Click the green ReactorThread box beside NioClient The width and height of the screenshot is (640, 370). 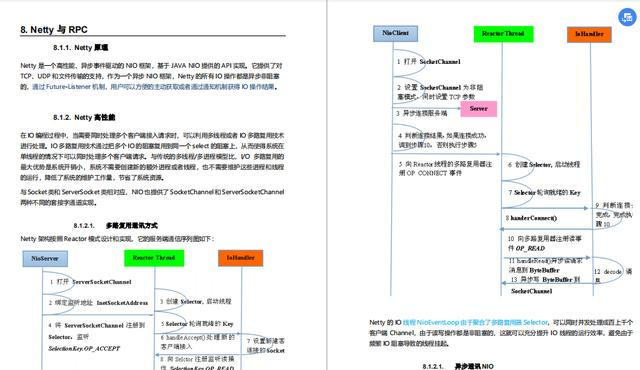pyautogui.click(x=503, y=34)
